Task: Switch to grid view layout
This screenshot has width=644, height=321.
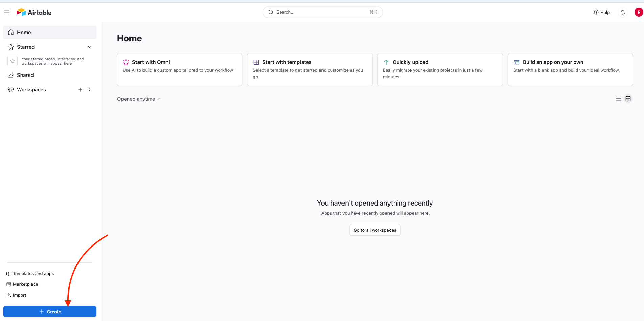Action: click(x=628, y=99)
